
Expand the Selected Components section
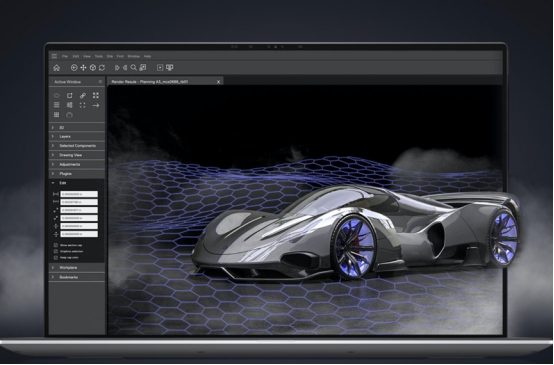click(x=77, y=146)
